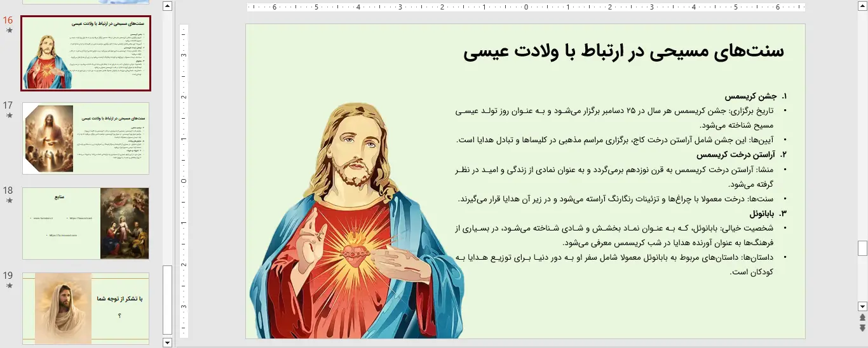The width and height of the screenshot is (868, 348).
Task: Click the thumbnail pane scrollbar down arrow
Action: click(168, 342)
